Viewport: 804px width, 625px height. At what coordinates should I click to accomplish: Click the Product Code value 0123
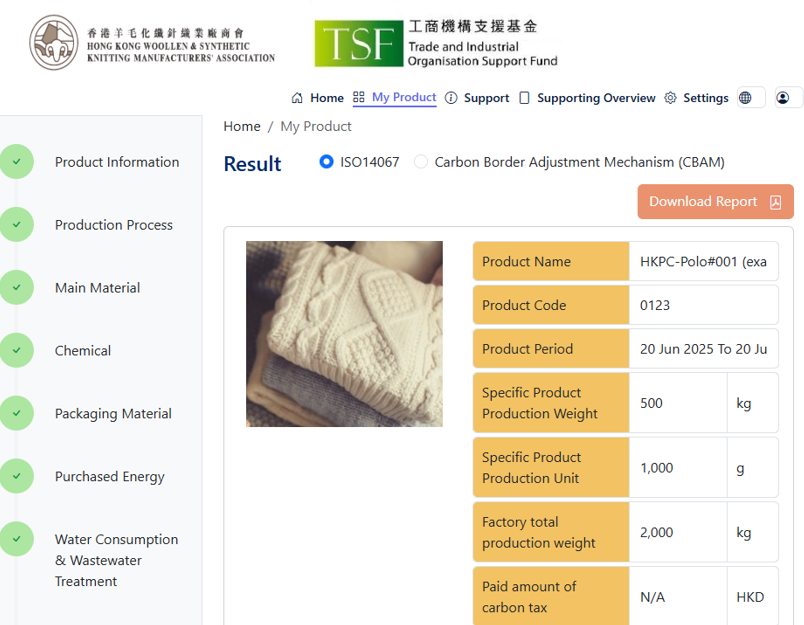point(703,305)
